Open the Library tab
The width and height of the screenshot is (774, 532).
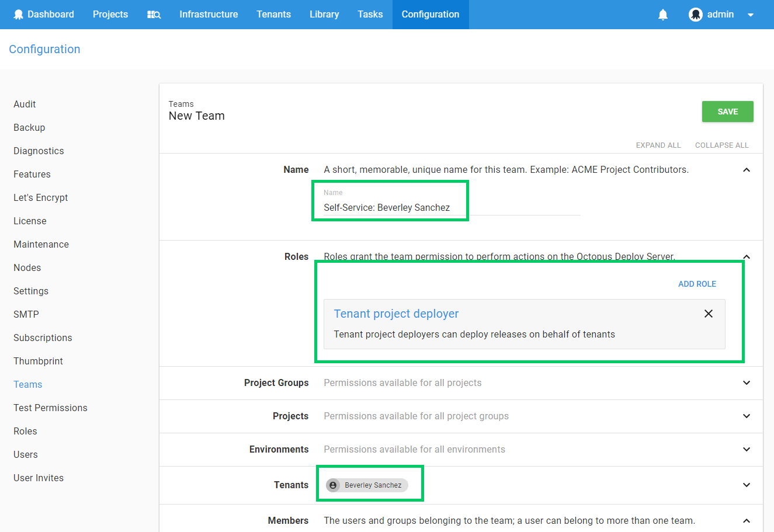point(324,15)
